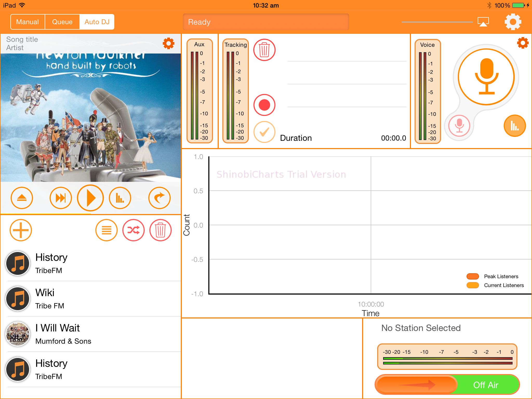Open player settings gear beside Song title
Image resolution: width=532 pixels, height=399 pixels.
[168, 43]
